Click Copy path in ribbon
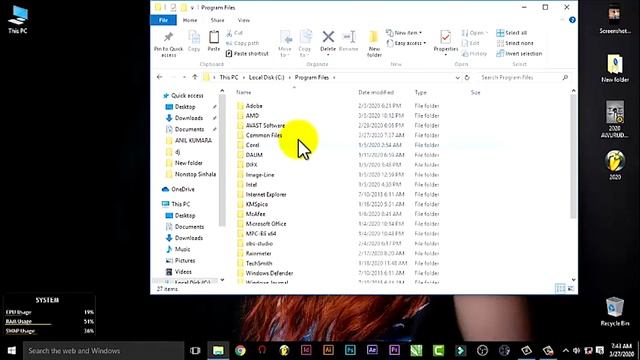 [x=242, y=43]
